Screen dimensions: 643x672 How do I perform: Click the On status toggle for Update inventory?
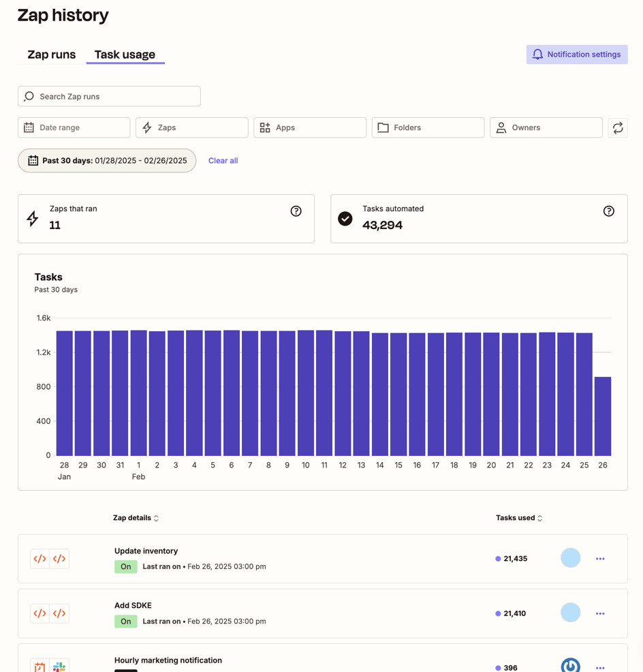pos(126,566)
